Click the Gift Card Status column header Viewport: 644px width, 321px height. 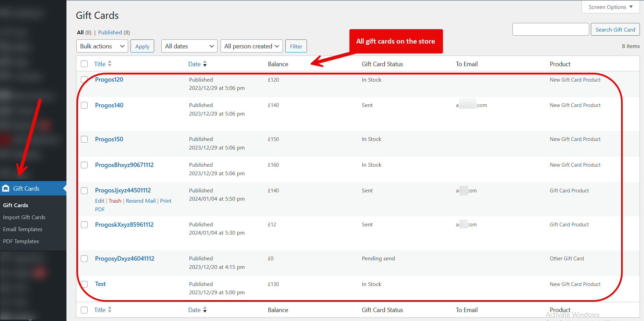click(x=382, y=64)
